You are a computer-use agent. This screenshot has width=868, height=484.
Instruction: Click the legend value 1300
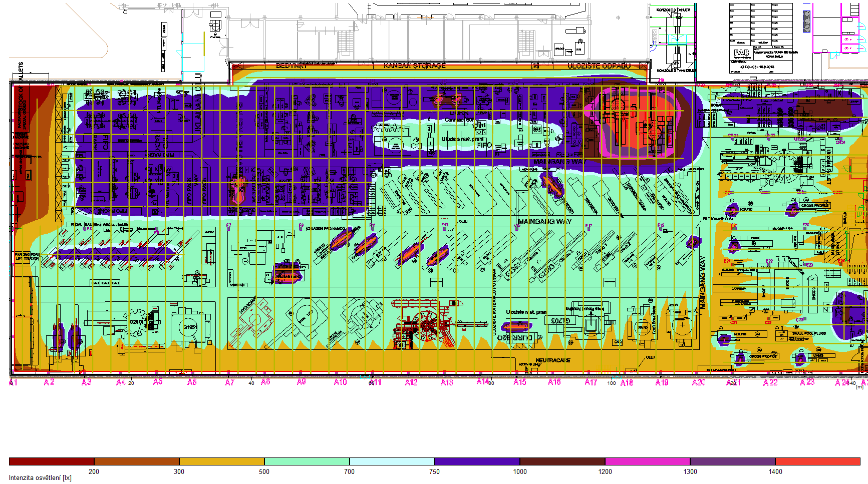690,471
